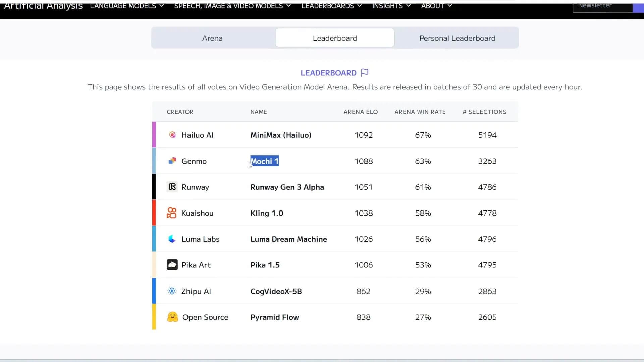Click the Pika Art creator logo

coord(172,265)
